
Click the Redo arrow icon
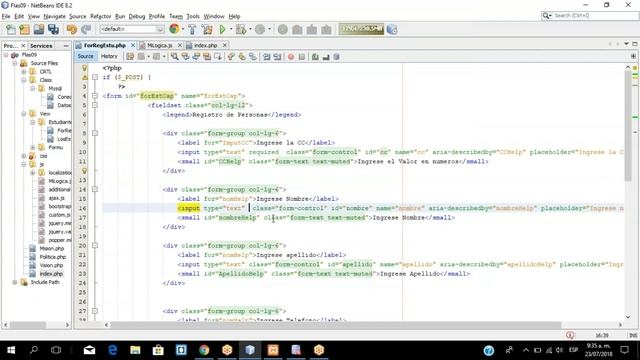point(86,29)
